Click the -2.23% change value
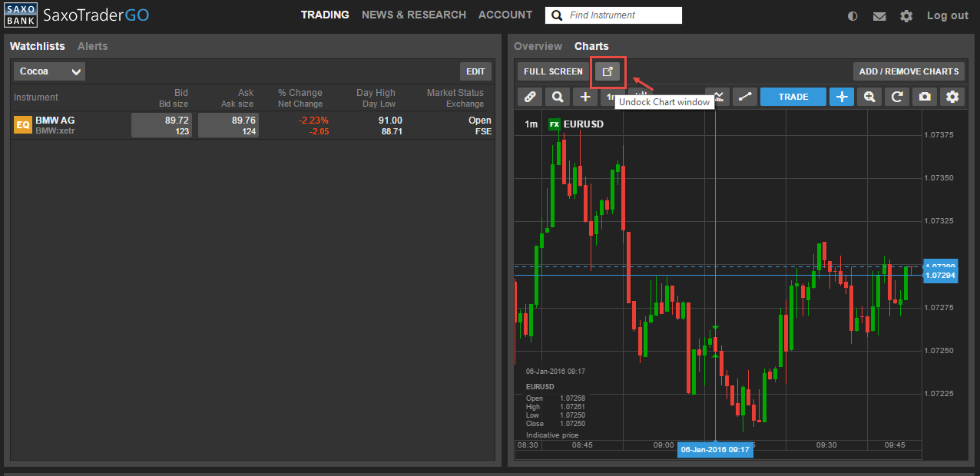Viewport: 980px width, 476px height. [x=313, y=121]
